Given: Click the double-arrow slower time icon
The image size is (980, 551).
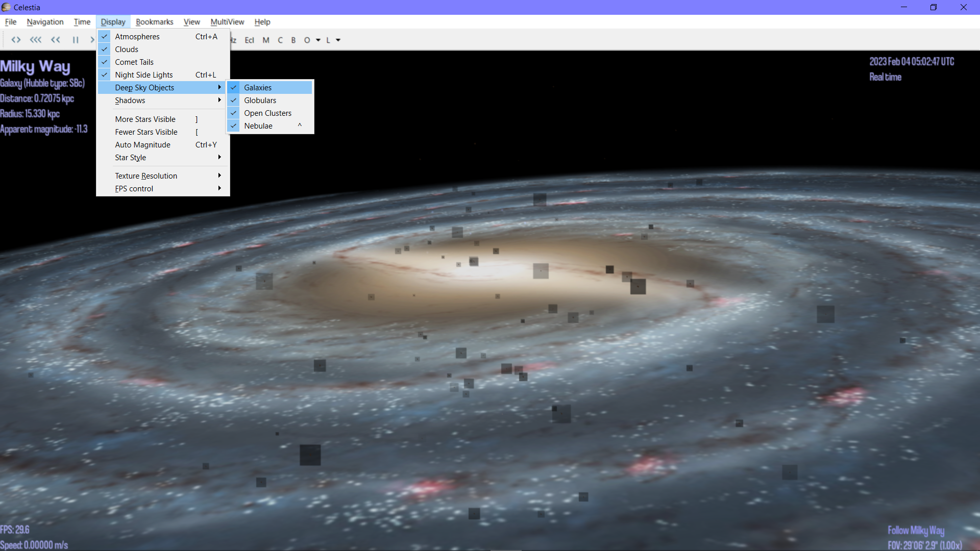Looking at the screenshot, I should coord(55,40).
